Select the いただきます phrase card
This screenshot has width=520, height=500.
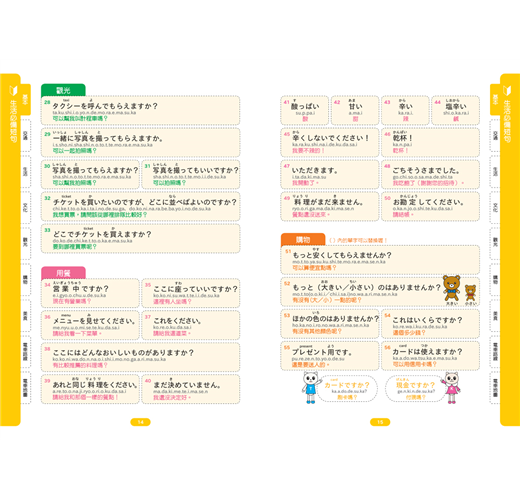pos(330,174)
